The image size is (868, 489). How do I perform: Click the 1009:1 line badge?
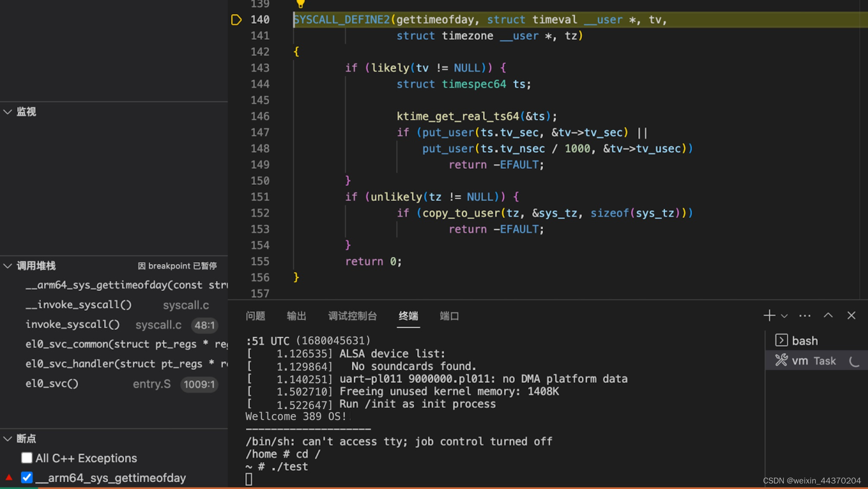[199, 384]
